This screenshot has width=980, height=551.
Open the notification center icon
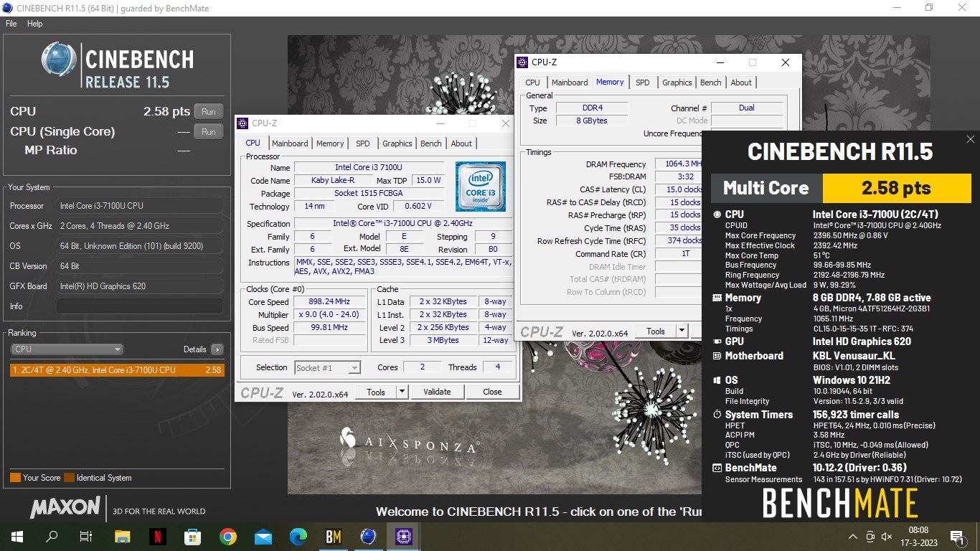point(957,536)
